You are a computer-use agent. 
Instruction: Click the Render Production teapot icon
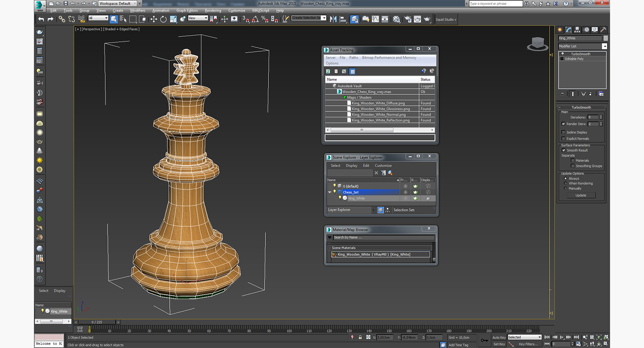tap(427, 19)
